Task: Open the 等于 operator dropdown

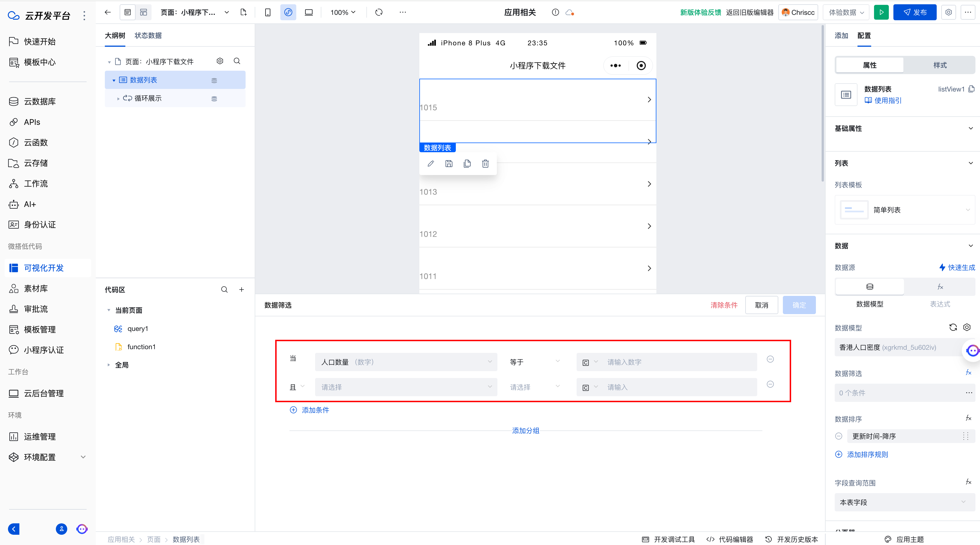Action: pos(534,362)
